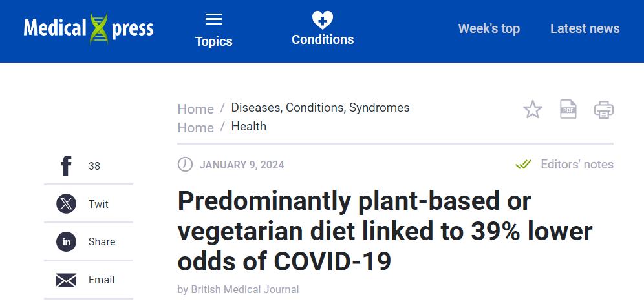
Task: Click the second Home breadcrumb link
Action: tap(195, 128)
